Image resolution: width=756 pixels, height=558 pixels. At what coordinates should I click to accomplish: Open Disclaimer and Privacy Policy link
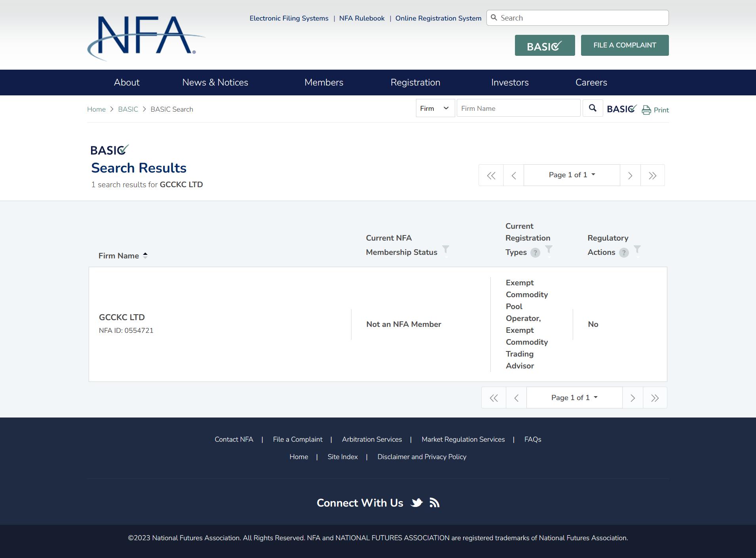pos(422,457)
